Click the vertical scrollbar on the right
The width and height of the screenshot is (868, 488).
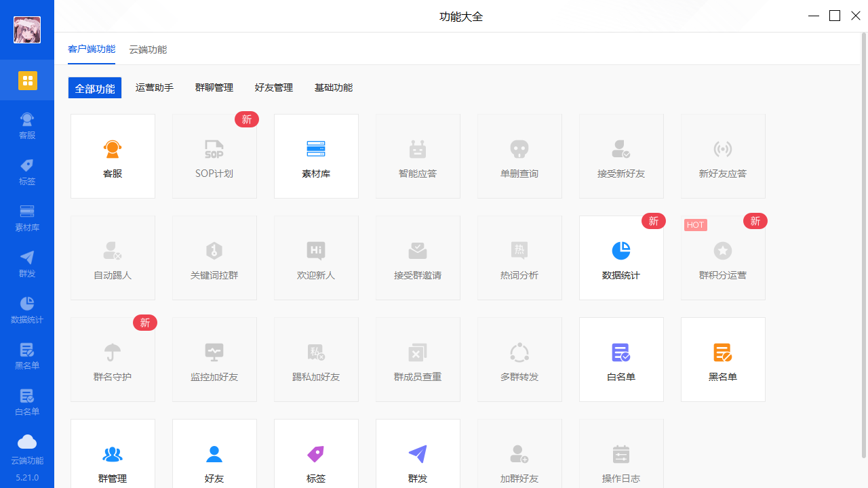pyautogui.click(x=863, y=244)
